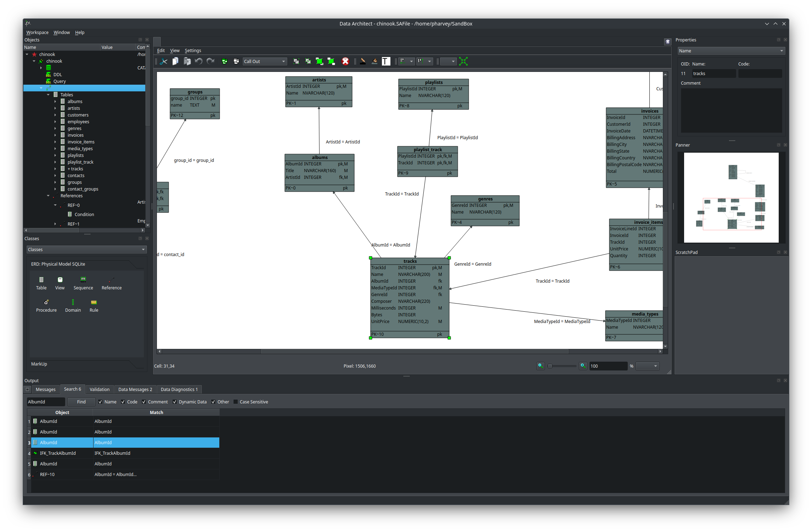Expand the customers table tree item
This screenshot has width=812, height=532.
(55, 115)
